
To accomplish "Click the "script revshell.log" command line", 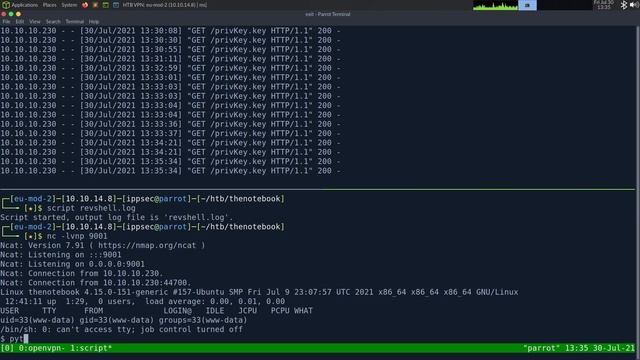I will click(x=91, y=208).
